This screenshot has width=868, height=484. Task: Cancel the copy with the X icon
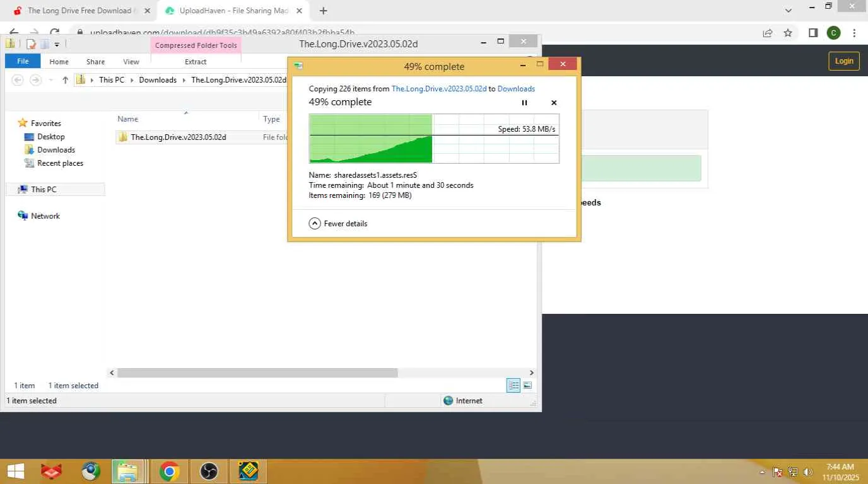(554, 103)
